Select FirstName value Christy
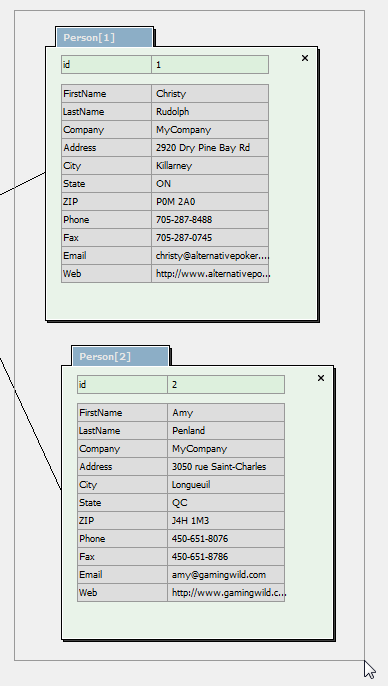This screenshot has height=686, width=388. 210,94
